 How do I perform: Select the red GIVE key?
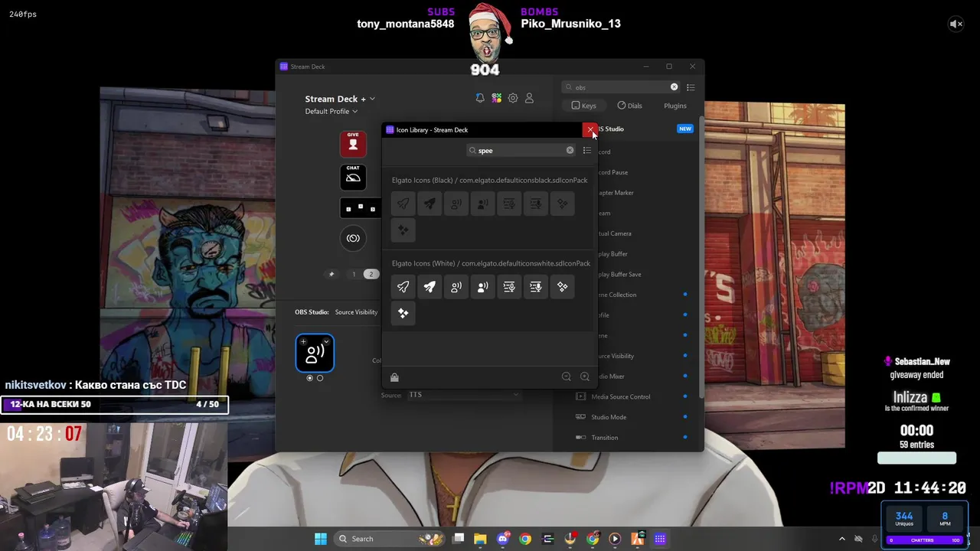pos(353,144)
